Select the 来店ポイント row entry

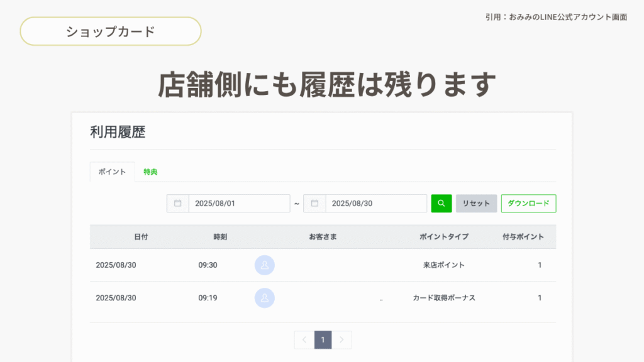click(x=444, y=265)
